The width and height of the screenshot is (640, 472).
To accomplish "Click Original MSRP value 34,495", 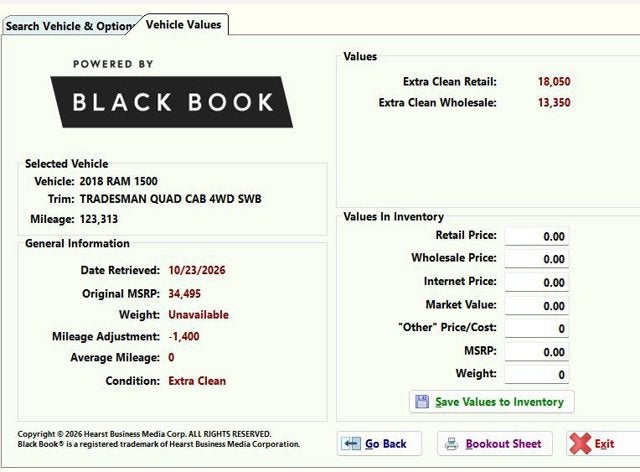I will pos(184,294).
